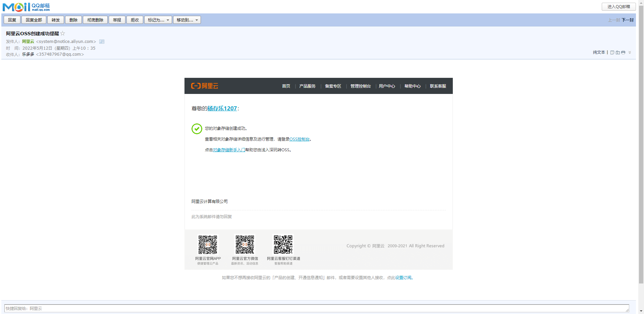This screenshot has height=314, width=644.
Task: Open the 对象存储新手入门 link
Action: tap(229, 150)
